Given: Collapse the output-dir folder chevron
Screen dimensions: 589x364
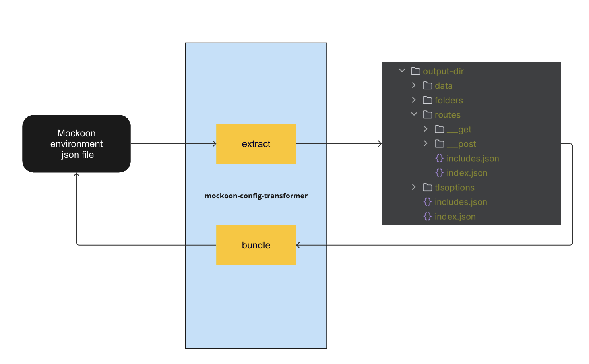Looking at the screenshot, I should [402, 71].
